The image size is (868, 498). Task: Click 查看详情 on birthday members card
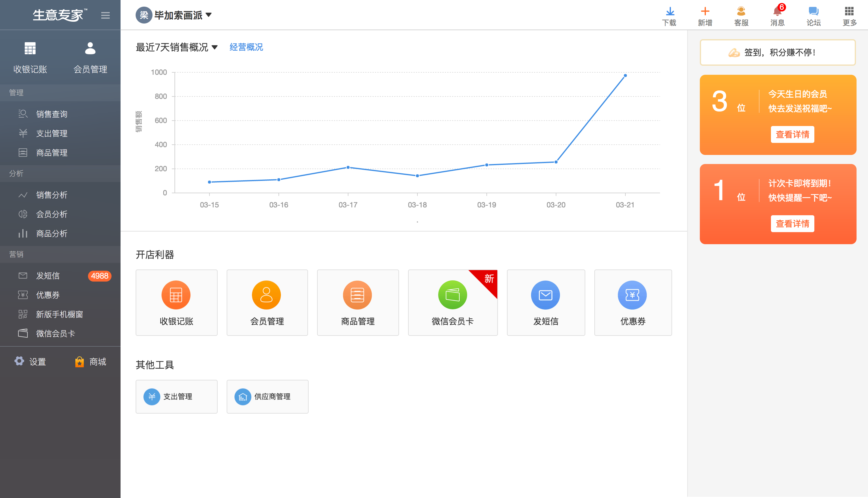[x=792, y=134]
